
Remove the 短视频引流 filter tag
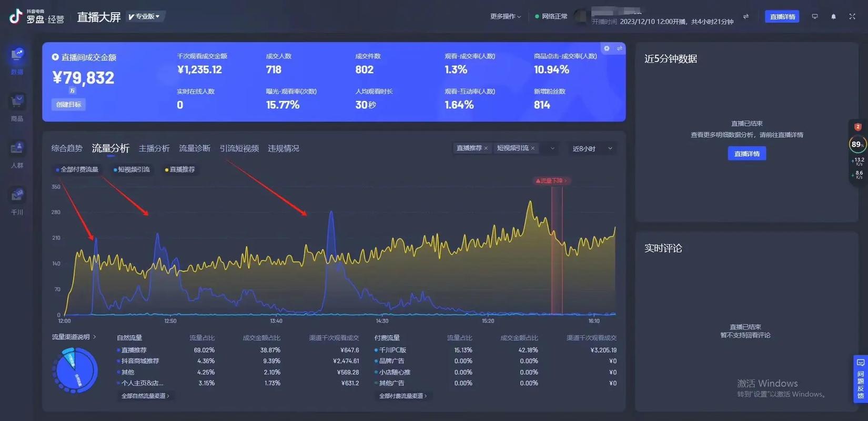533,148
